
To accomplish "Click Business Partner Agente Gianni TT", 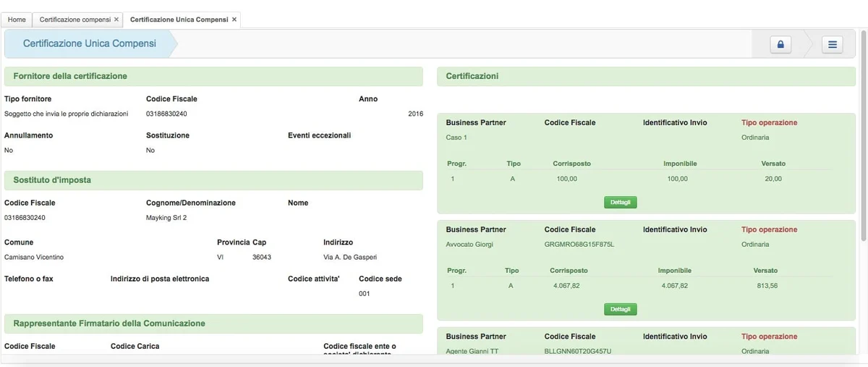I will [472, 351].
